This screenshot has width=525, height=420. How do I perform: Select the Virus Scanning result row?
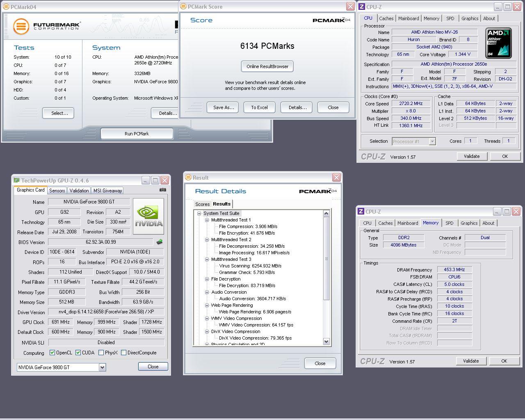coord(250,266)
